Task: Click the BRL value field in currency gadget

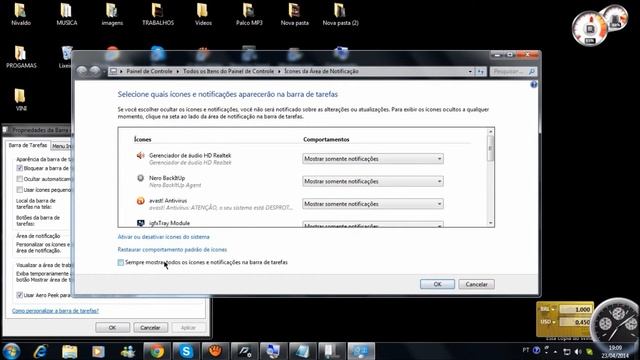Action: click(575, 309)
